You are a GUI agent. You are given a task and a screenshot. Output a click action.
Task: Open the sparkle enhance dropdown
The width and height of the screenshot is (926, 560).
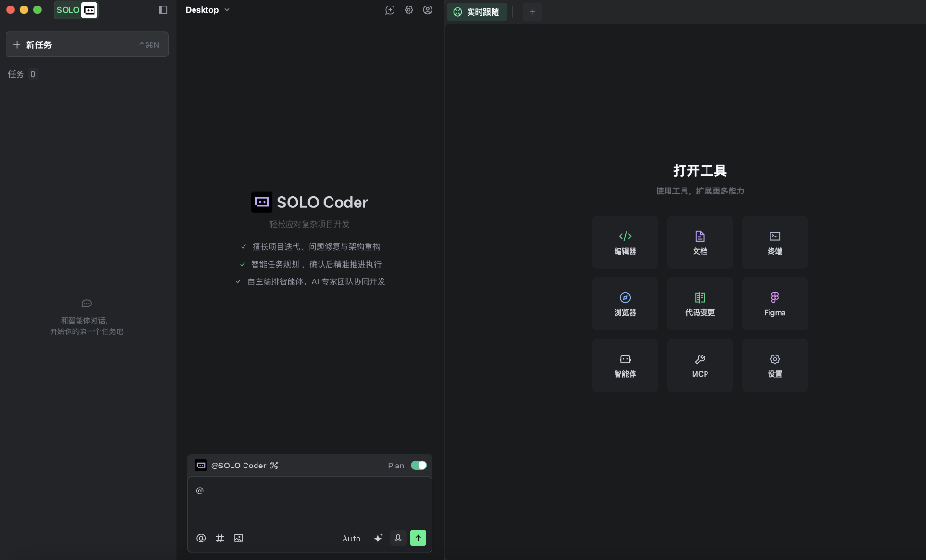coord(378,538)
